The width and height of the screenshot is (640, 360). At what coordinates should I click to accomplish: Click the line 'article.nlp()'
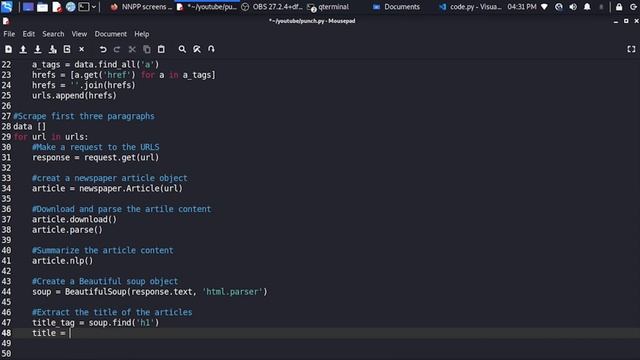(x=62, y=261)
